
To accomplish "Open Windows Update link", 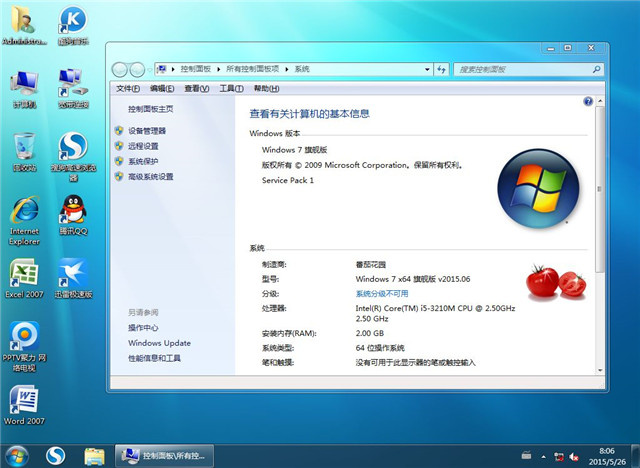I will click(x=159, y=343).
